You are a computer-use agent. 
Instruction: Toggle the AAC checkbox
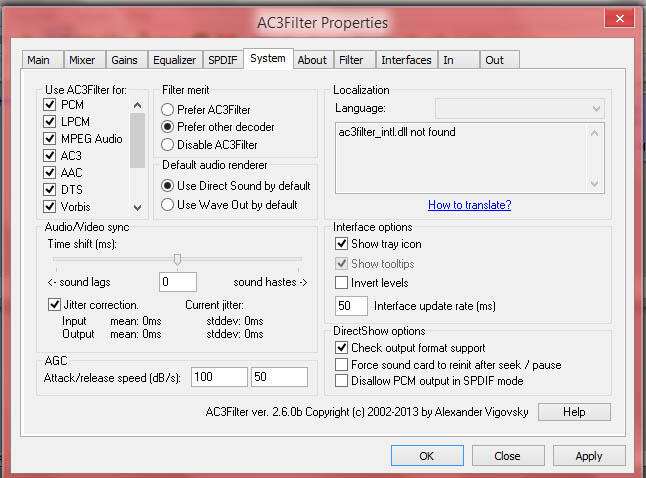[49, 172]
